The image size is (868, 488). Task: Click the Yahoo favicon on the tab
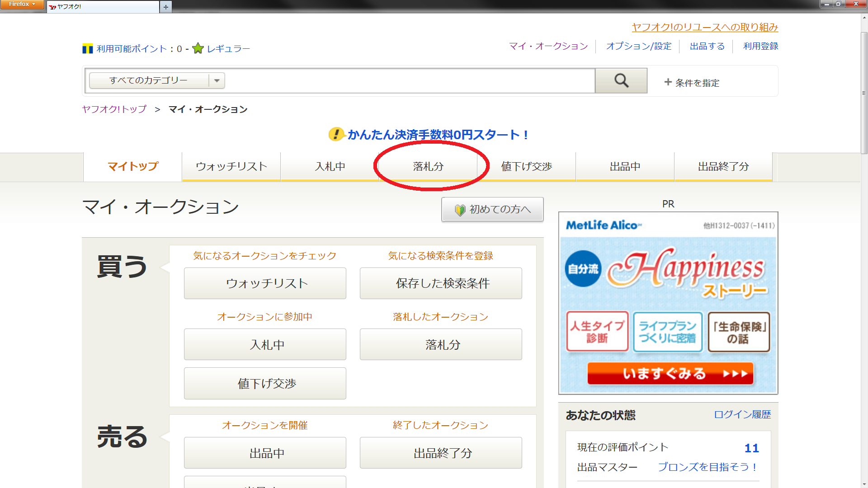52,7
